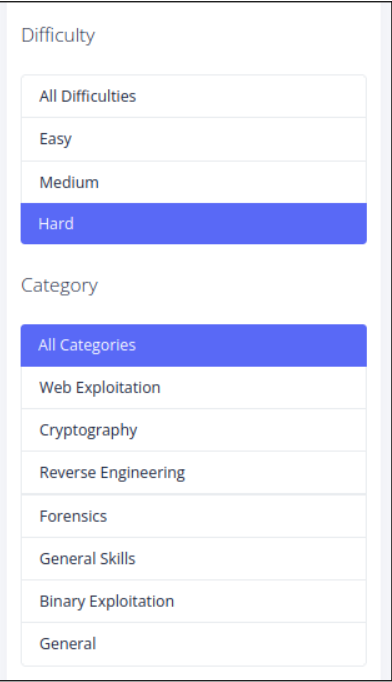Filter by Binary Exploitation
Screen dimensions: 392x682
click(194, 602)
